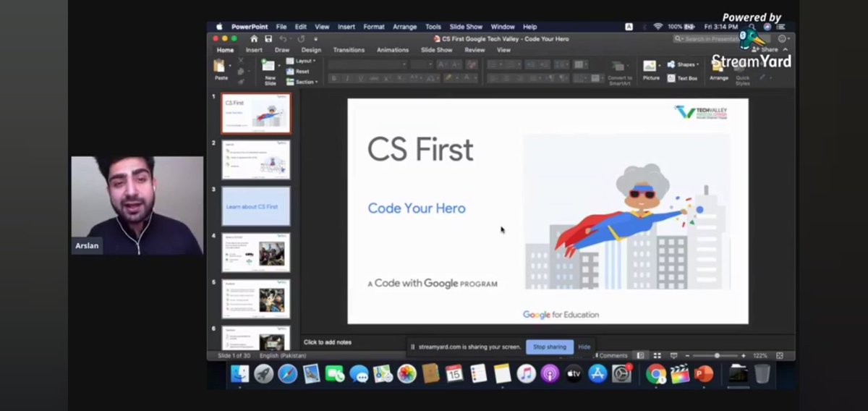
Task: Switch to the Review ribbon tab
Action: click(475, 50)
